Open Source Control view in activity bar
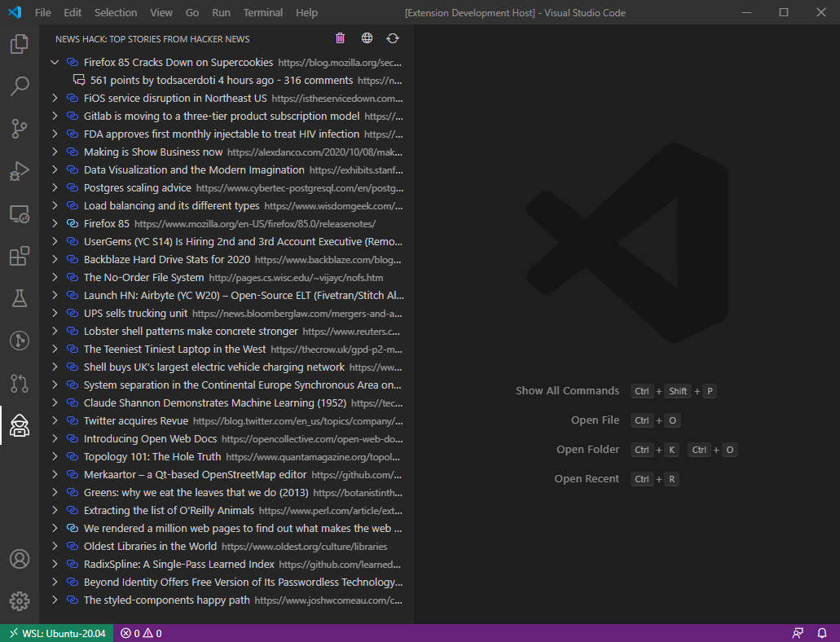The image size is (840, 642). coord(20,129)
